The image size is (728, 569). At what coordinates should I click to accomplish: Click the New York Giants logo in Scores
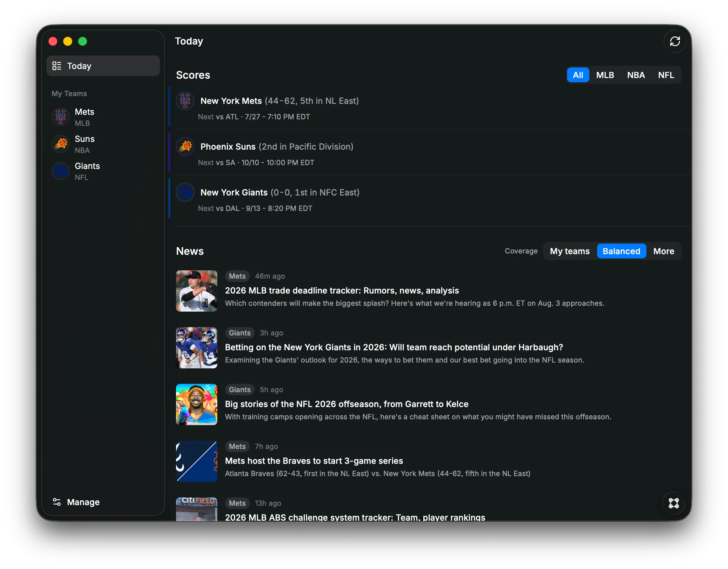(185, 192)
